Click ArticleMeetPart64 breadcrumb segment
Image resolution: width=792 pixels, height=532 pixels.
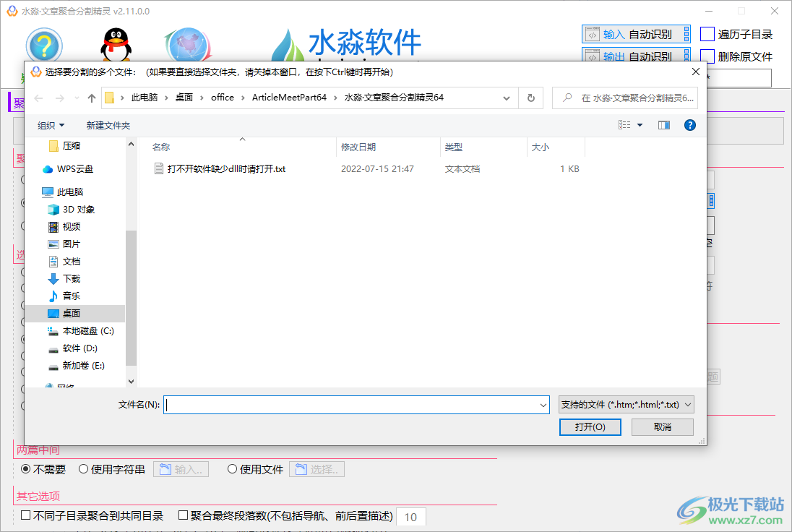[x=290, y=98]
